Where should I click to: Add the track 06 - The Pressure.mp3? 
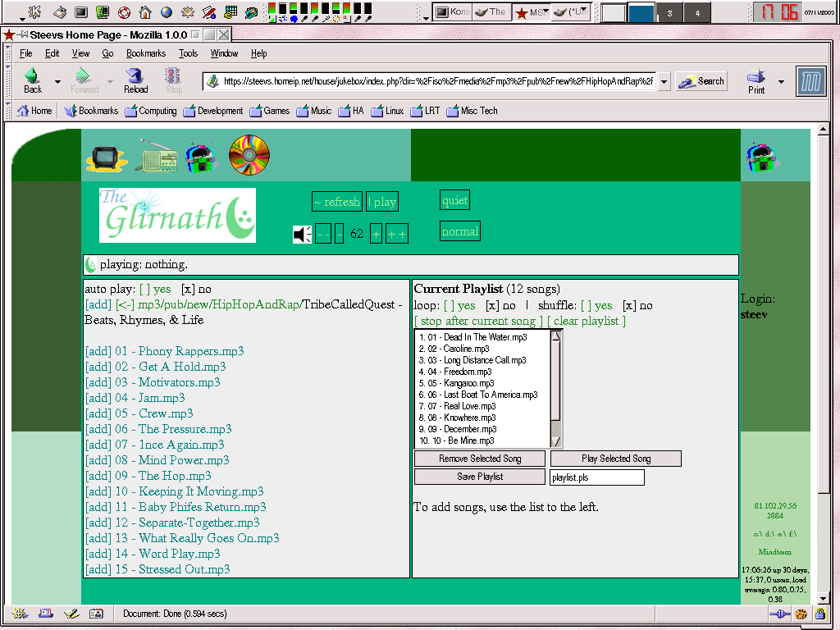(98, 429)
